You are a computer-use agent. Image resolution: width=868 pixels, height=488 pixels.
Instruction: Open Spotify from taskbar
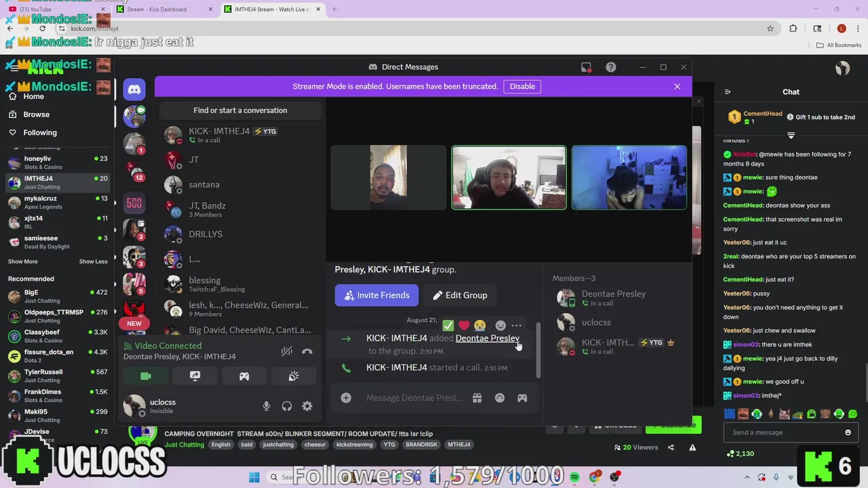click(574, 477)
